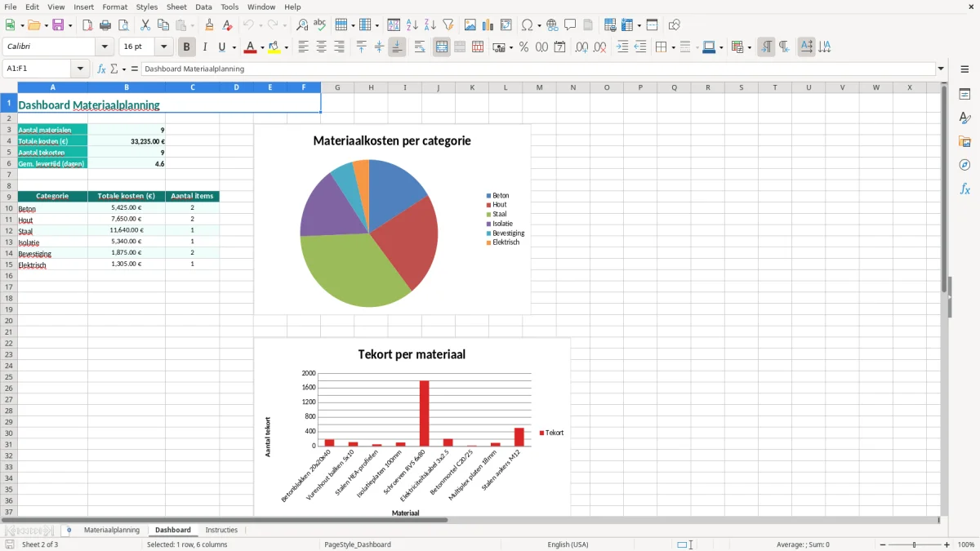Open the Tools menu
Viewport: 980px width, 551px height.
point(229,7)
